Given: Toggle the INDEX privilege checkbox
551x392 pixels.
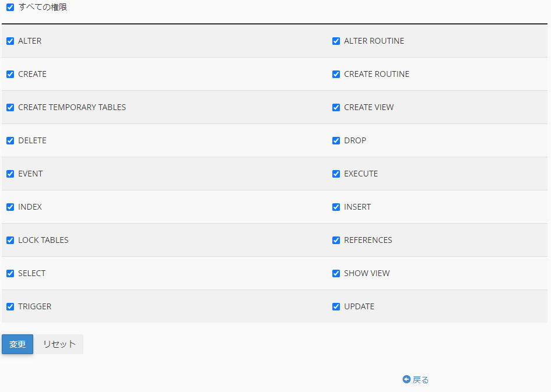Looking at the screenshot, I should [10, 207].
